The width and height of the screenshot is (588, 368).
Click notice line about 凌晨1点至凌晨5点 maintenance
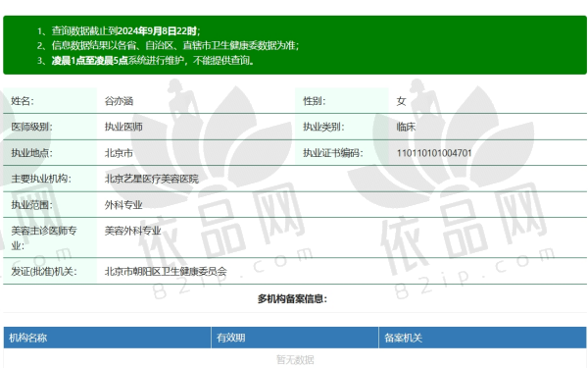tap(146, 60)
